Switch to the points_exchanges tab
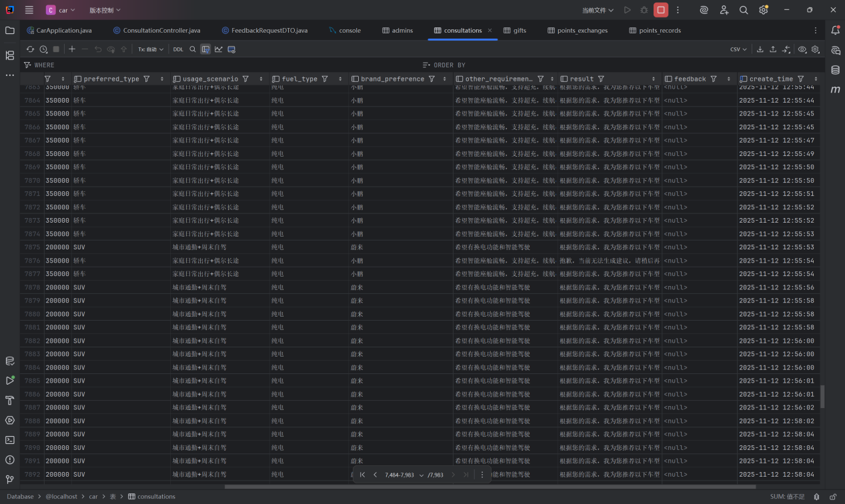 coord(578,31)
